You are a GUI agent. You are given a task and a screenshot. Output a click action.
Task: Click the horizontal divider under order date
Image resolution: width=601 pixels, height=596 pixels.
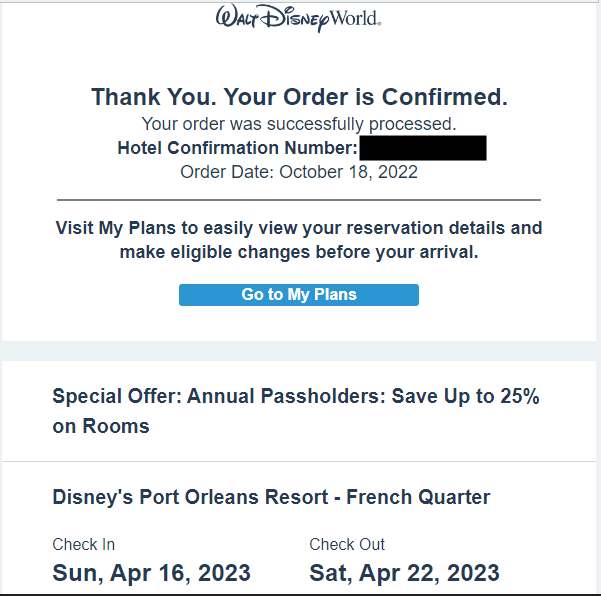[299, 200]
